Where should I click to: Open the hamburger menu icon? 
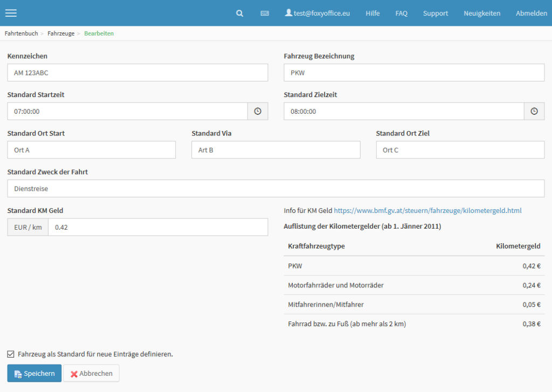(11, 13)
